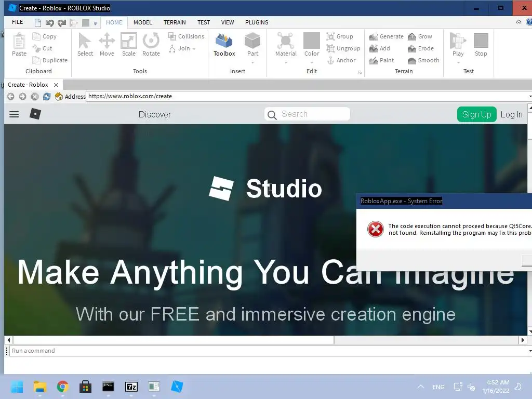Image resolution: width=532 pixels, height=399 pixels.
Task: Click the browser Back arrow
Action: click(x=10, y=96)
